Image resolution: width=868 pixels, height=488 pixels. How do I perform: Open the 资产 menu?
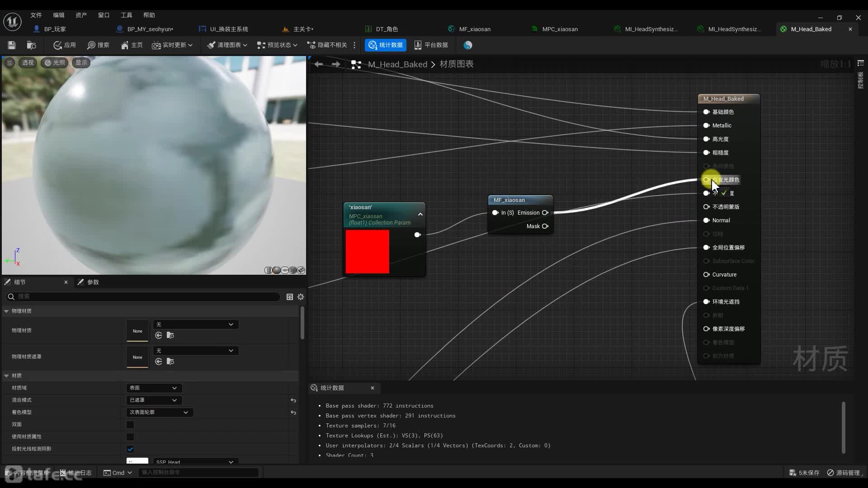click(x=81, y=15)
